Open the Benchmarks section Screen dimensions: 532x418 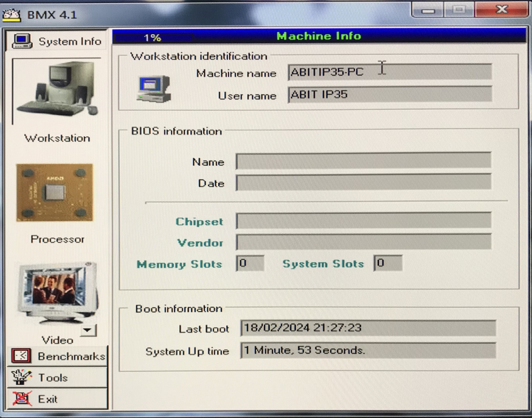(71, 356)
